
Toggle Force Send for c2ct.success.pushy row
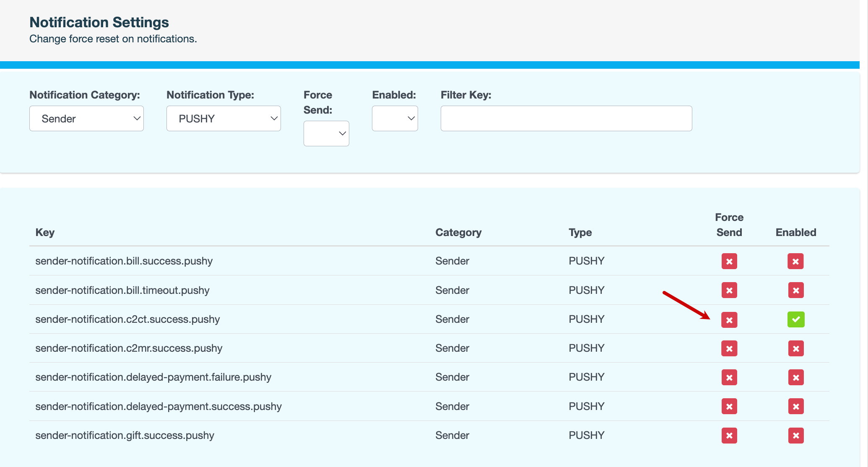tap(729, 320)
